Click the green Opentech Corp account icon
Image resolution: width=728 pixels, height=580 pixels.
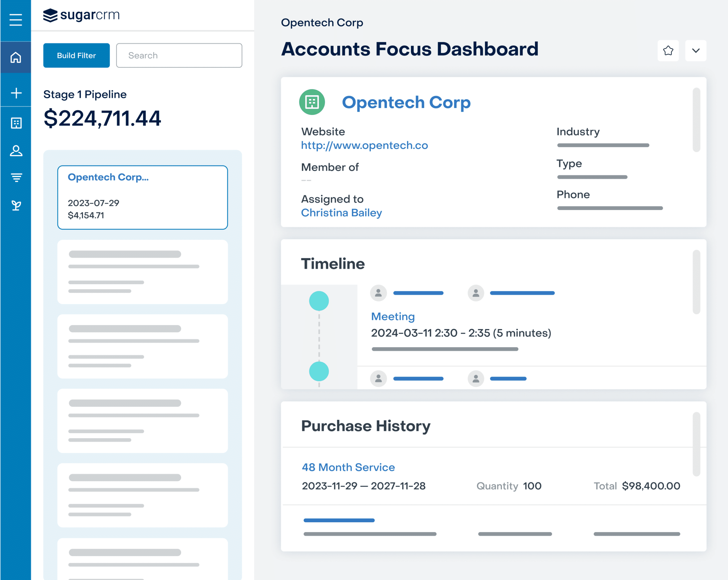[312, 102]
